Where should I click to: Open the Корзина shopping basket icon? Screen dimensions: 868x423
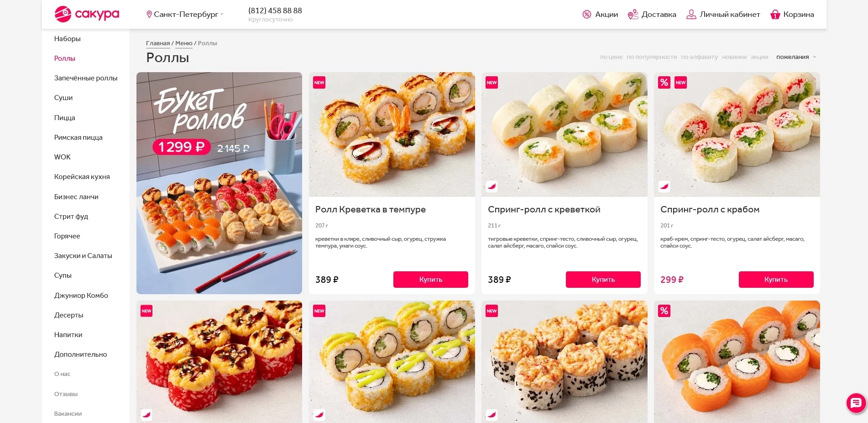pos(775,15)
